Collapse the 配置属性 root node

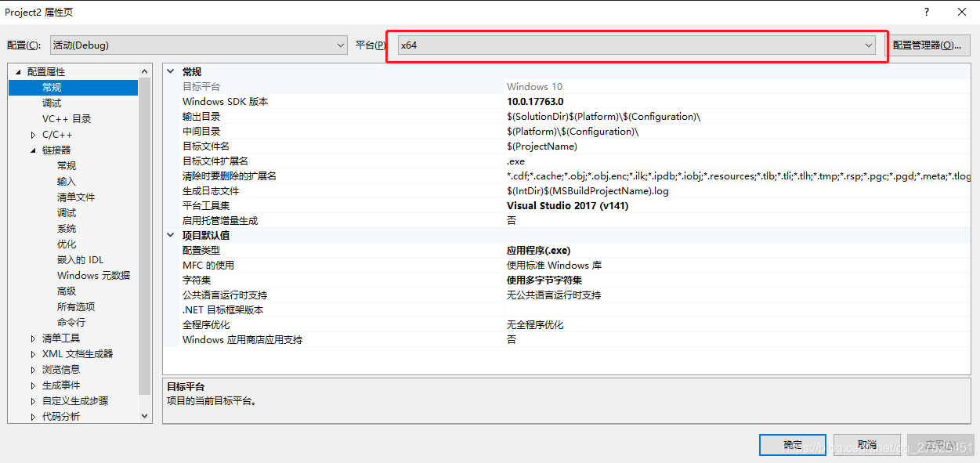coord(16,71)
